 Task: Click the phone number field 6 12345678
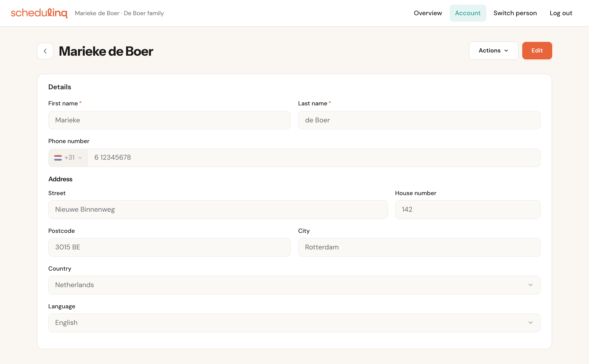(x=314, y=158)
